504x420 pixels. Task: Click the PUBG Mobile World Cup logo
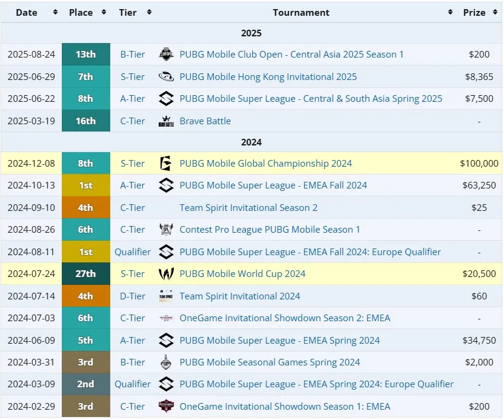point(166,274)
